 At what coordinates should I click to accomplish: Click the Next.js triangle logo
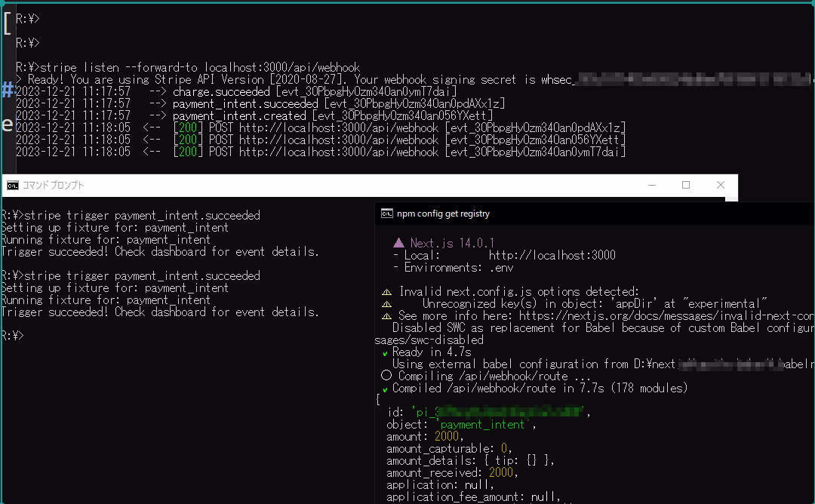398,243
